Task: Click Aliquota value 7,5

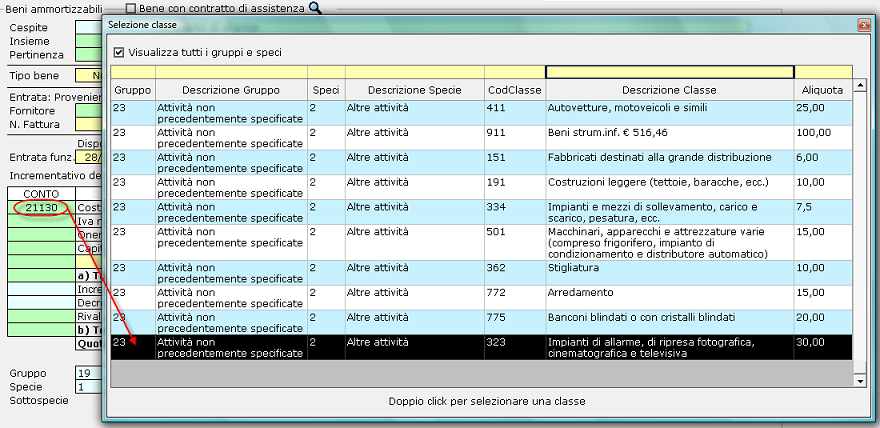Action: [x=823, y=211]
